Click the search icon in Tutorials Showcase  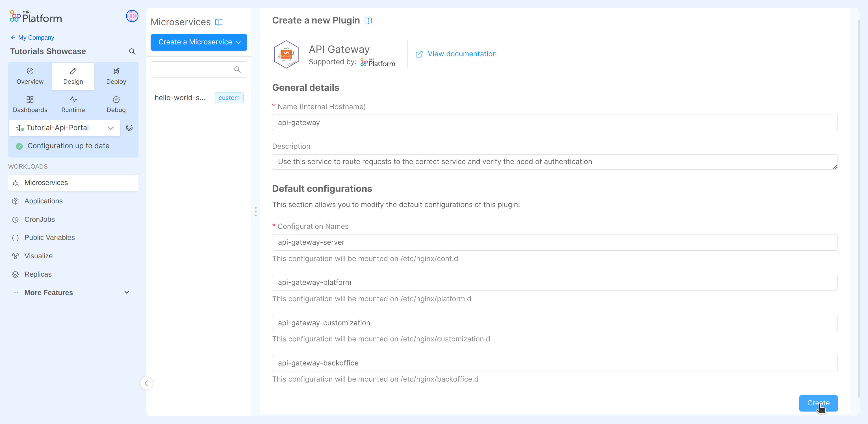click(x=132, y=51)
